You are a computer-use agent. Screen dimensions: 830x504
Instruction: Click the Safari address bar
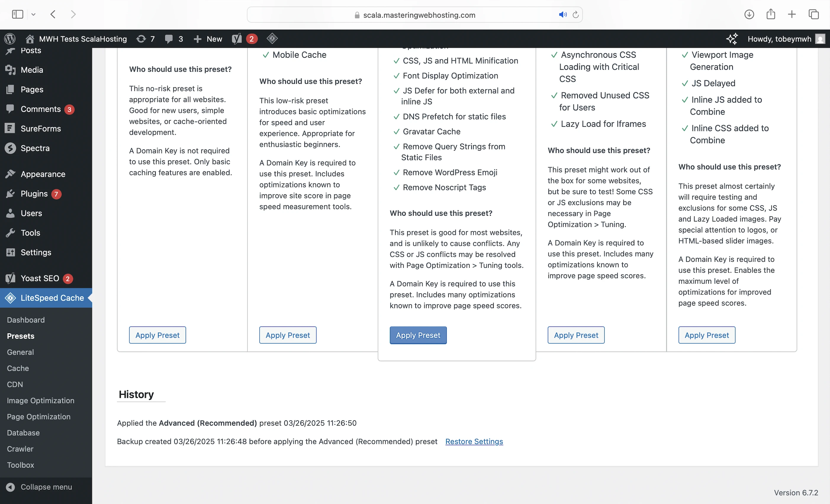[419, 15]
